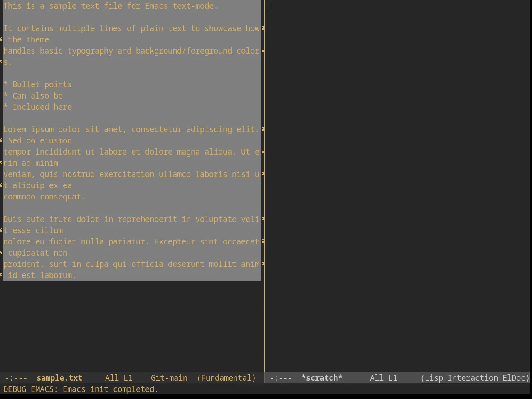Click the 'DEBUG EMACS: Emacs init completed.' echo message
532x399 pixels.
coord(81,389)
